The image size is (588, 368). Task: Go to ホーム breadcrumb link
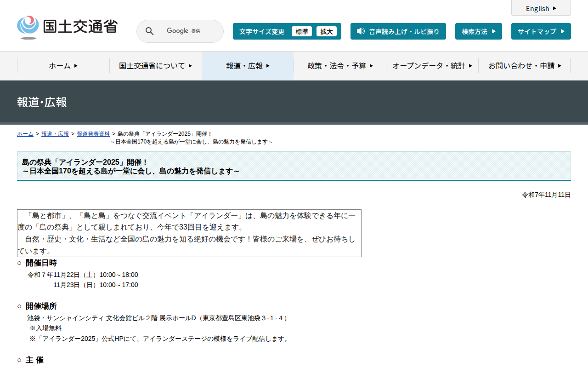coord(25,134)
